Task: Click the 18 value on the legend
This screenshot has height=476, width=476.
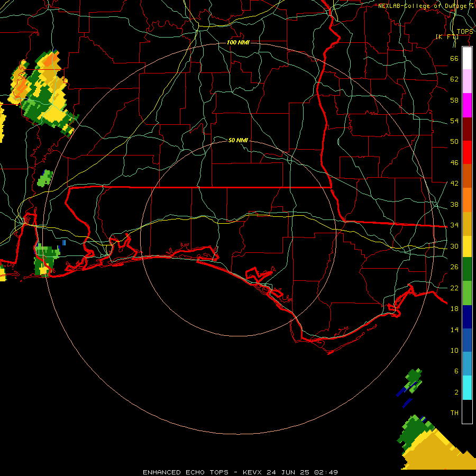Action: pos(454,309)
